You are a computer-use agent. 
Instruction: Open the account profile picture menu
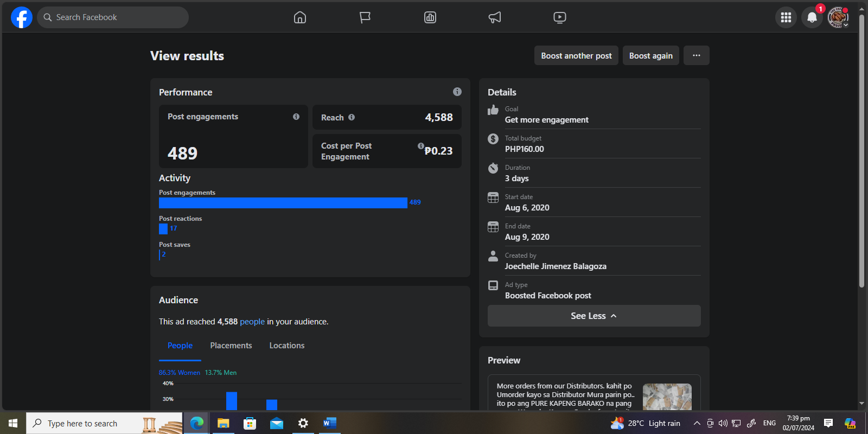pos(838,17)
